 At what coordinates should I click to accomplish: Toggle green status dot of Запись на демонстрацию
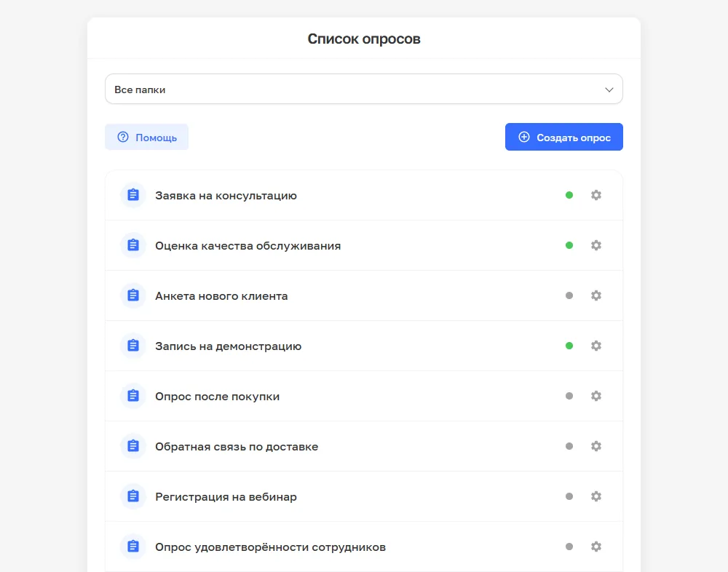[x=569, y=346]
